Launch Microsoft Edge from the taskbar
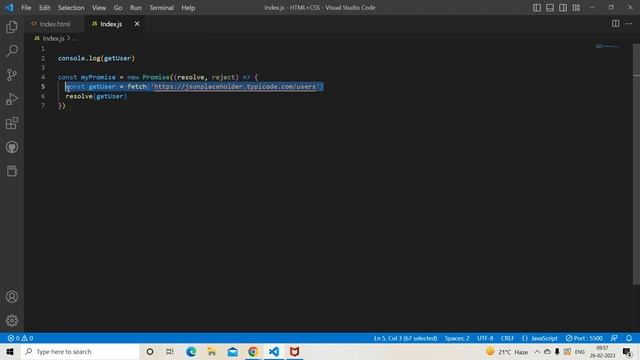Image resolution: width=640 pixels, height=360 pixels. click(191, 351)
